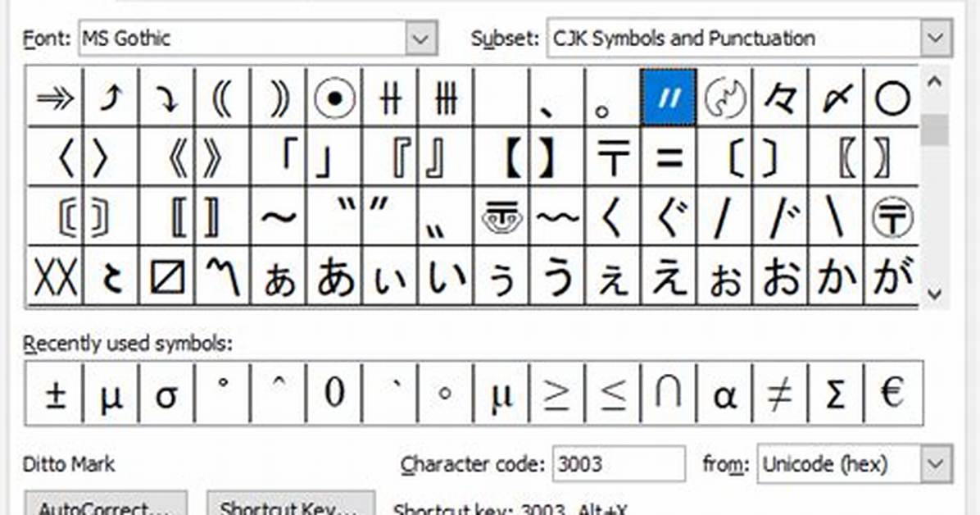
Task: Choose the circled dot bullseye symbol
Action: (334, 98)
